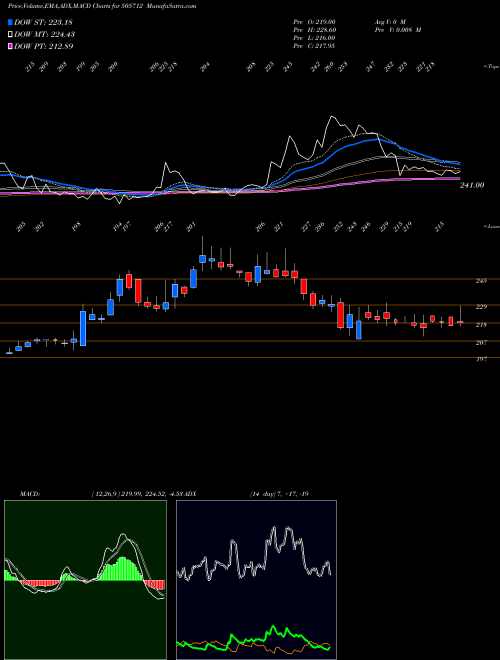This screenshot has height=660, width=500.
Task: Click the 'MACD:' panel heading
Action: click(29, 494)
